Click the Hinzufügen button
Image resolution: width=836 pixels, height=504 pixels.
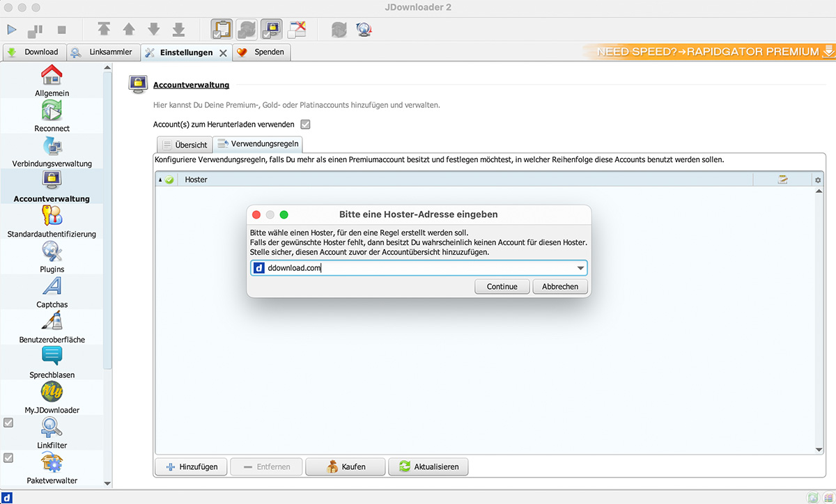point(191,466)
